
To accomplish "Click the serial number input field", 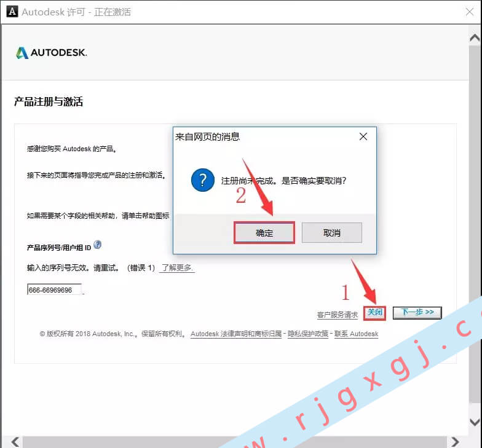I will [54, 289].
